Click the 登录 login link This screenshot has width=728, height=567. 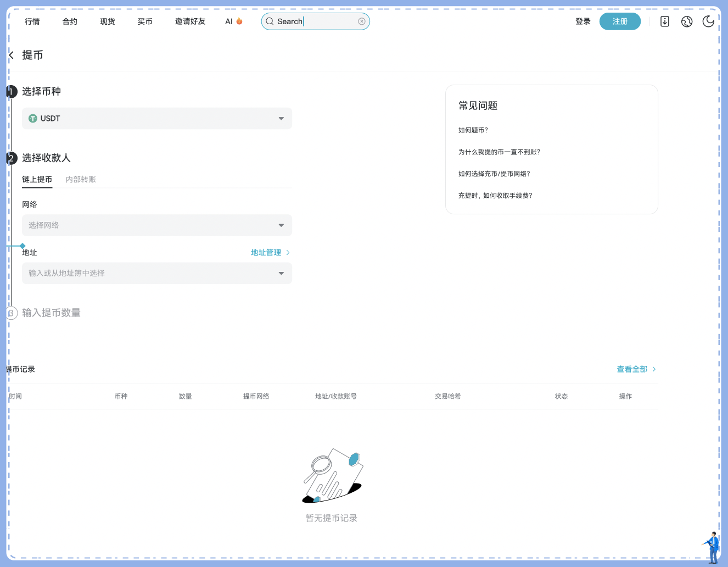pyautogui.click(x=583, y=21)
